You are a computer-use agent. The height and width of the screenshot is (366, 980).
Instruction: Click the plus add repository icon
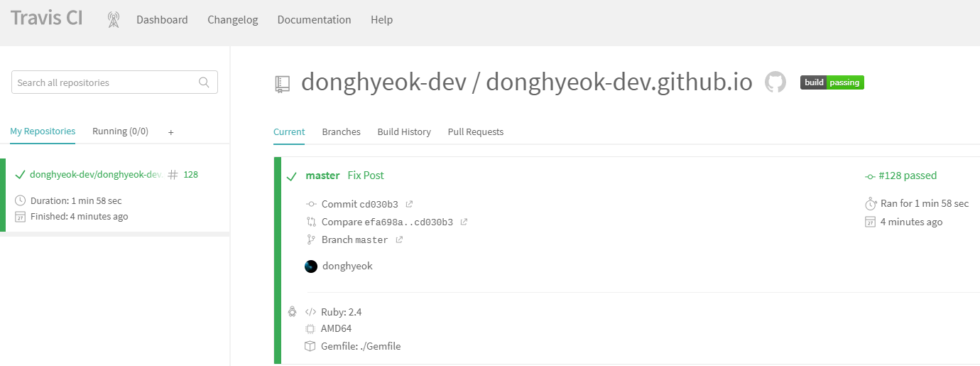(171, 132)
